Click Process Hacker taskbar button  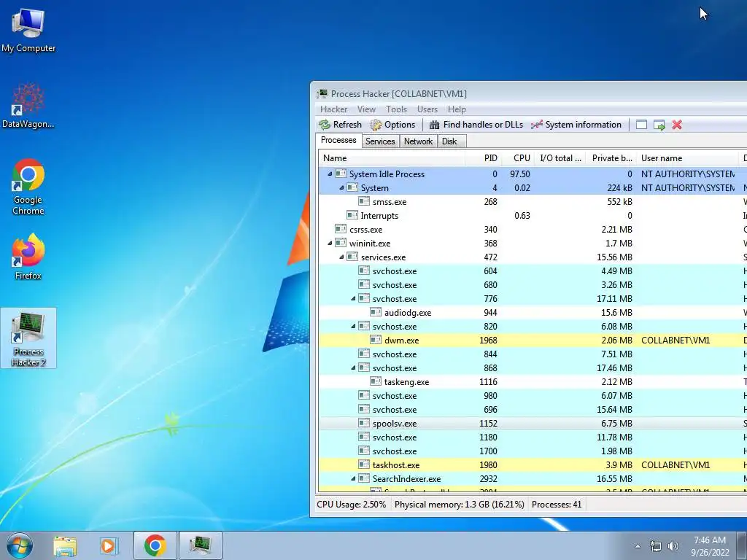click(200, 545)
